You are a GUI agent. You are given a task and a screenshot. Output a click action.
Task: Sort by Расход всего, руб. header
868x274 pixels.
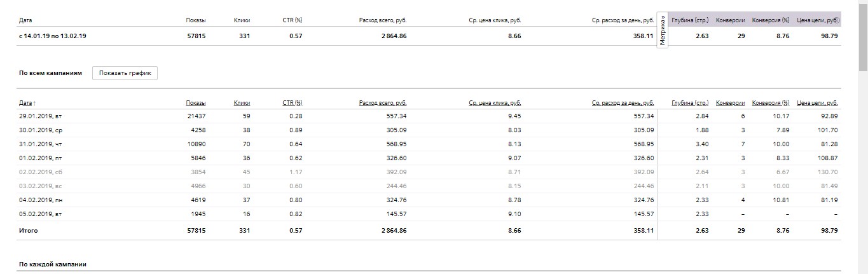coord(382,103)
